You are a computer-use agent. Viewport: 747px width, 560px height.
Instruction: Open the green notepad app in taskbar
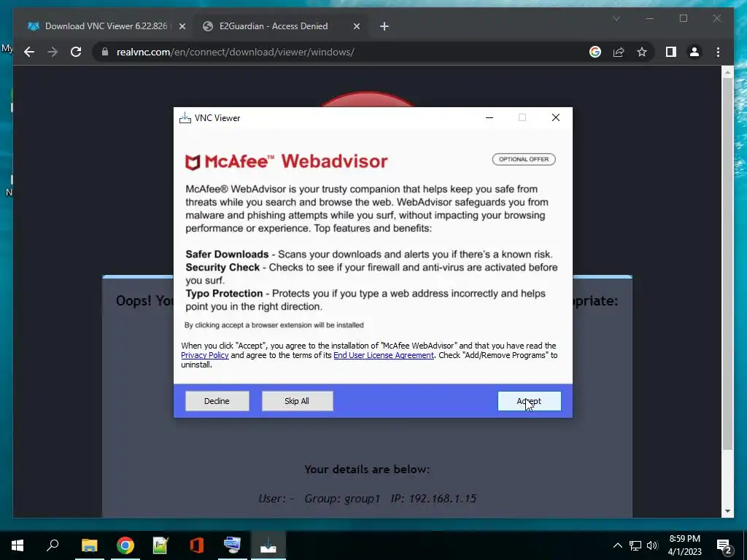160,545
